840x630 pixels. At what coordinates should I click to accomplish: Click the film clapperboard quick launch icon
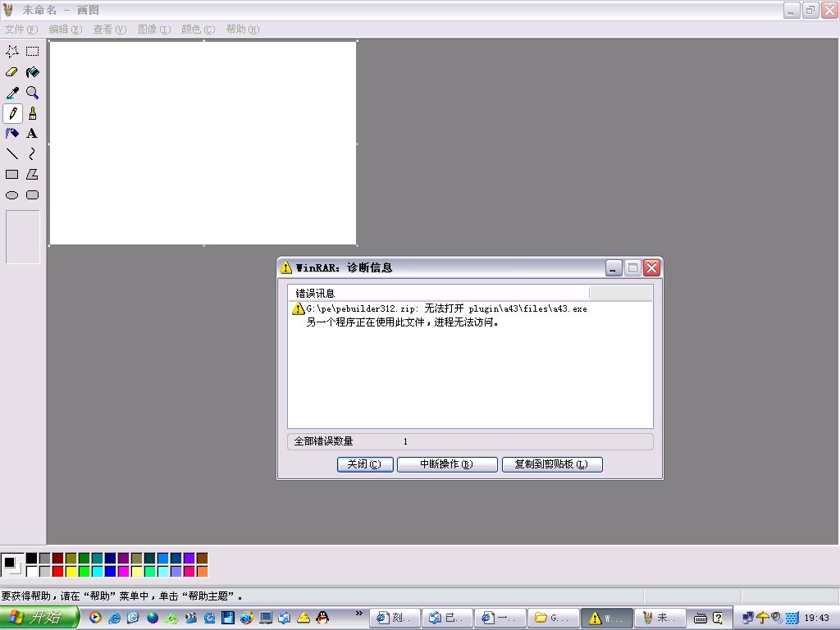click(x=190, y=618)
